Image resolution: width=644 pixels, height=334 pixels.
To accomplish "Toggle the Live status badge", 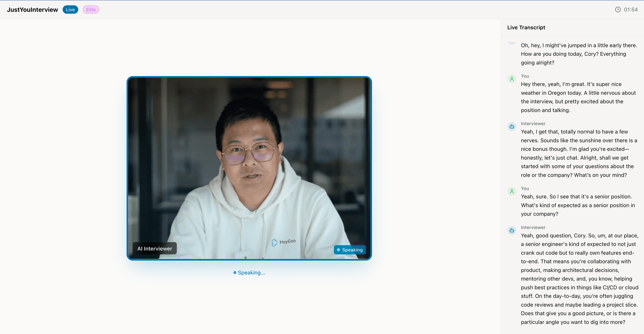I will click(70, 10).
